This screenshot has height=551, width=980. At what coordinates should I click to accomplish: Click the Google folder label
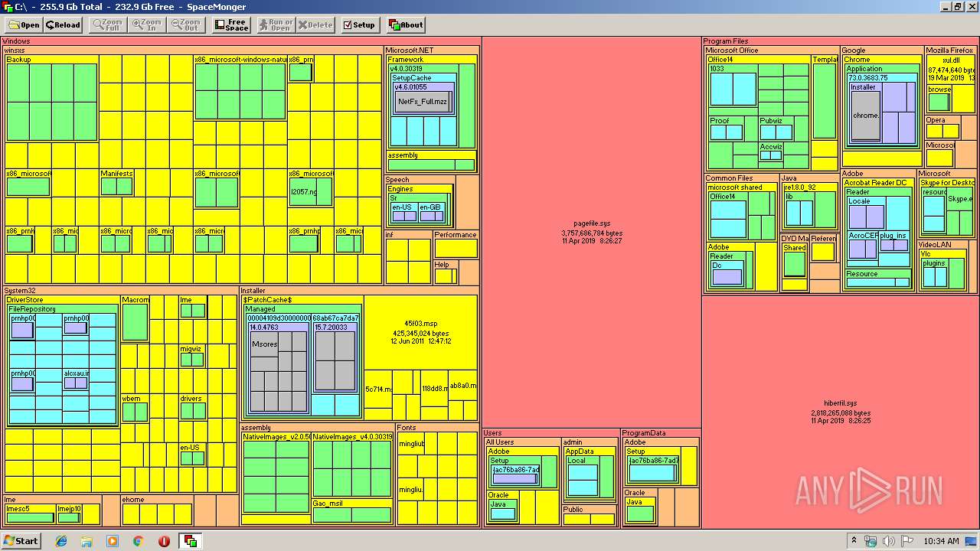tap(854, 51)
